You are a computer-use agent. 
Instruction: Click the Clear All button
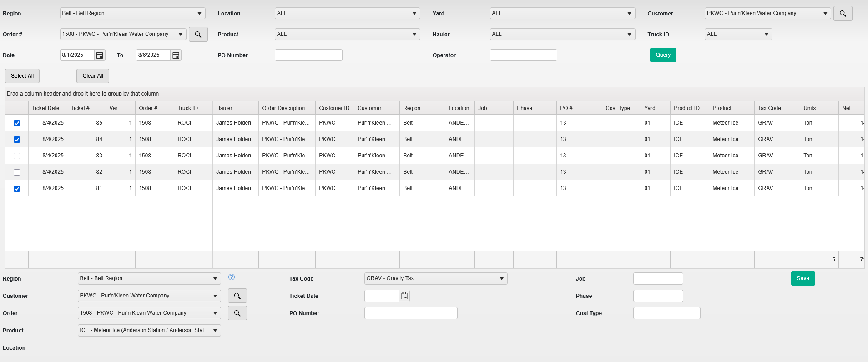93,76
